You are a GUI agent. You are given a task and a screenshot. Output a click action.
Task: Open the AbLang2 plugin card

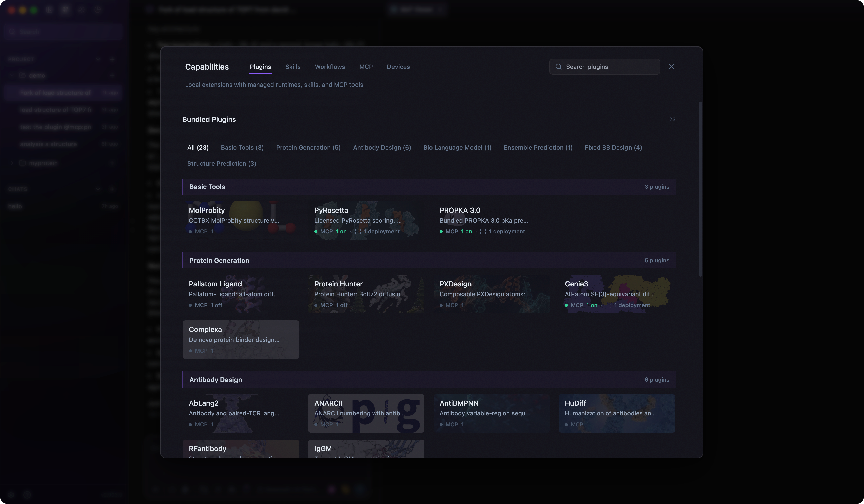[241, 413]
